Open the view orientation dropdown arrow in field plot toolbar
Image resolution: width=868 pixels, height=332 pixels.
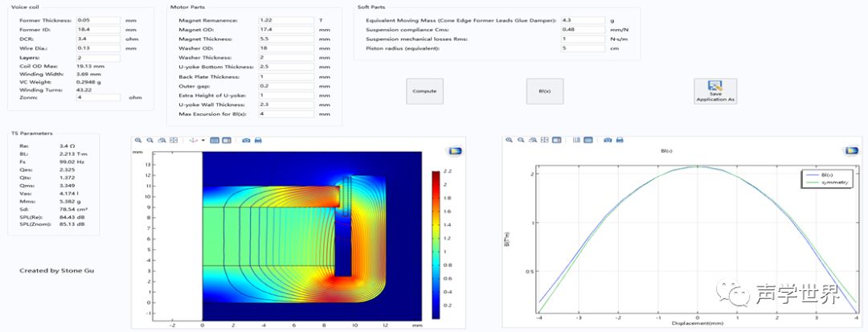203,140
